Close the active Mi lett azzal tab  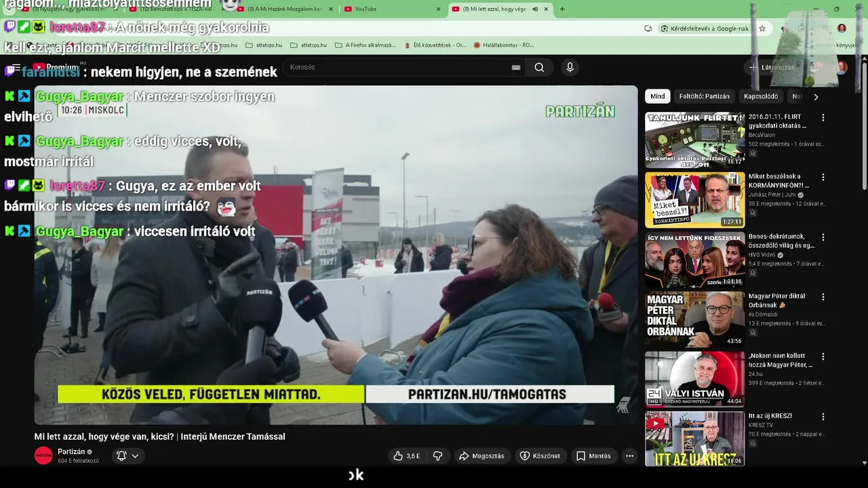(546, 9)
